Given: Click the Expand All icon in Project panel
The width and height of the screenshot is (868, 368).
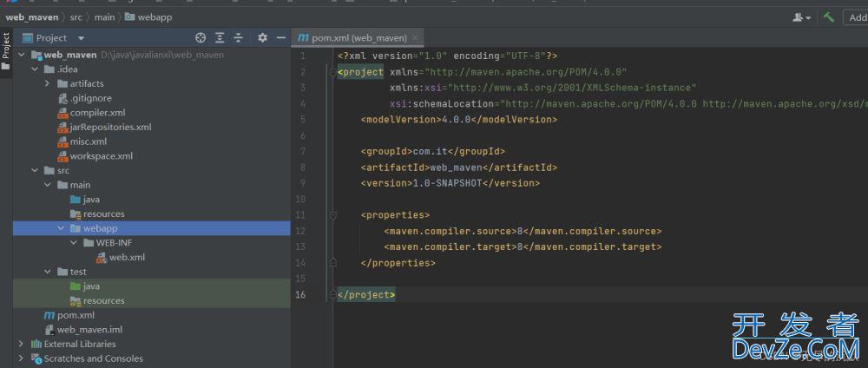Looking at the screenshot, I should point(220,37).
